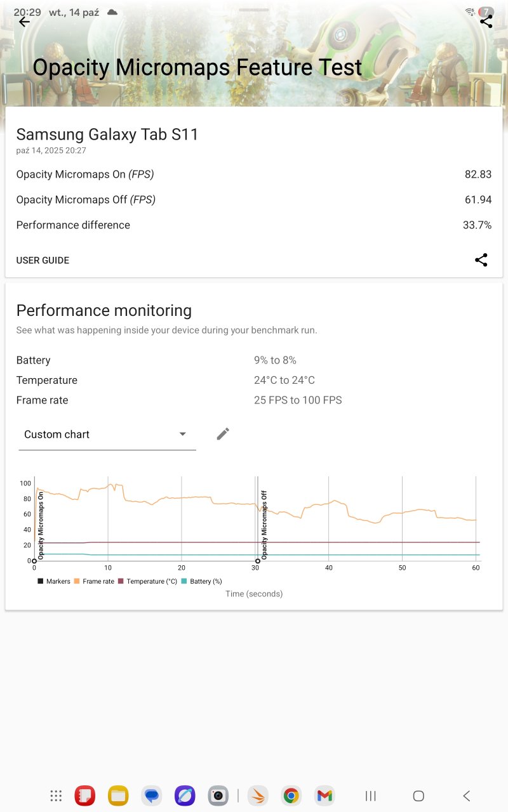Viewport: 508px width, 812px height.
Task: Launch the Samsung Internet browser
Action: pos(185,796)
